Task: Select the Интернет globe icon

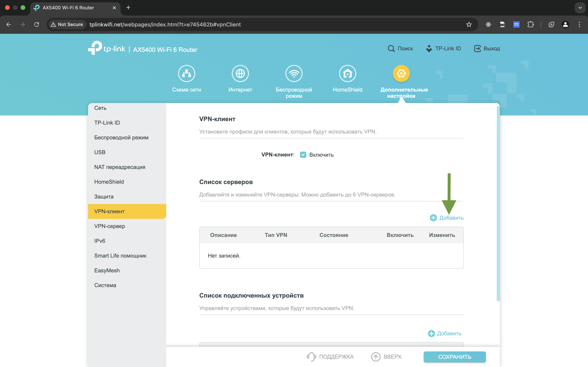Action: coord(240,73)
